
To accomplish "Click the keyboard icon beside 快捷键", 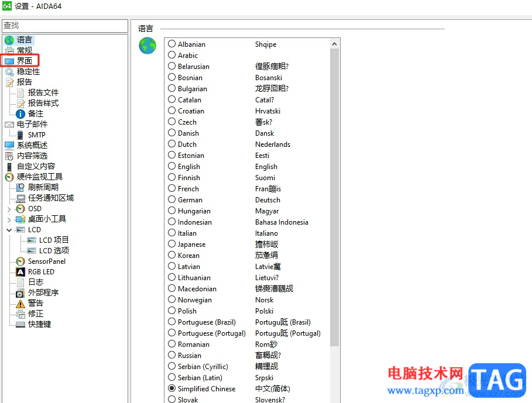I will [x=20, y=325].
